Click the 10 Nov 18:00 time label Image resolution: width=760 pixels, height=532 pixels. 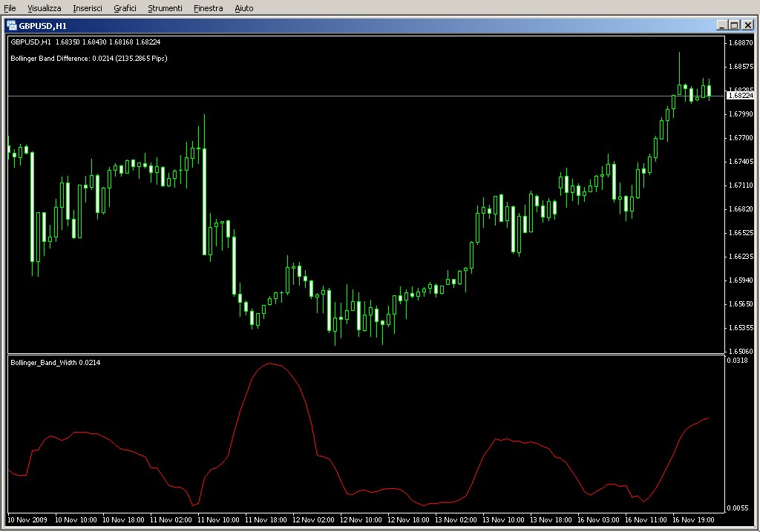tap(123, 520)
